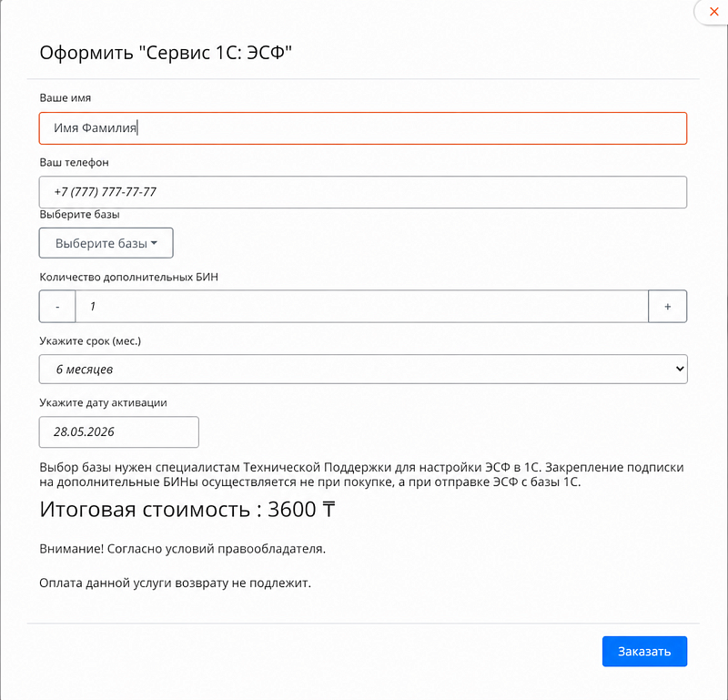Click the "Укажите дату активации" label
The image size is (728, 700).
tap(103, 402)
